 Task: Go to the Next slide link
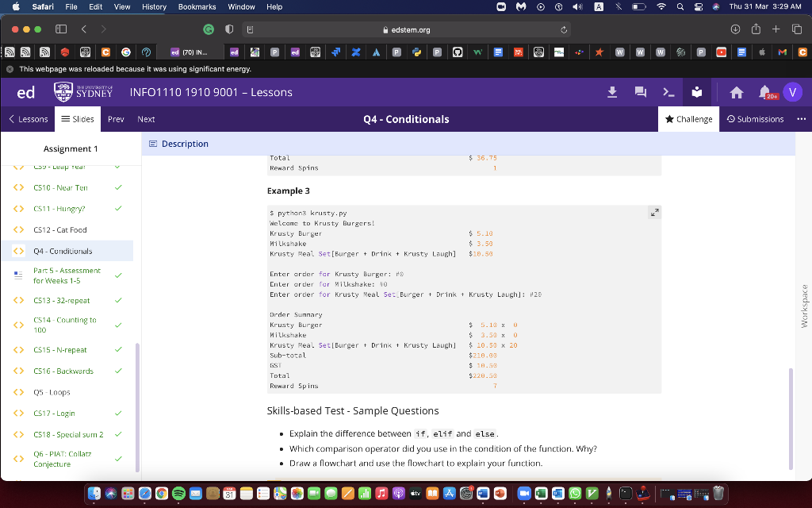pyautogui.click(x=146, y=119)
